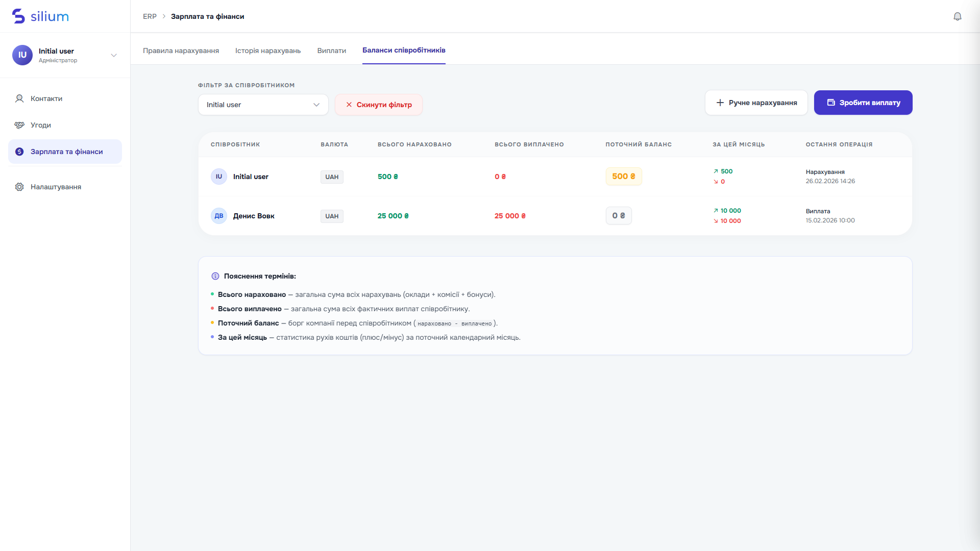Switch to Історія нарахувань tab
This screenshot has width=980, height=551.
pos(268,51)
